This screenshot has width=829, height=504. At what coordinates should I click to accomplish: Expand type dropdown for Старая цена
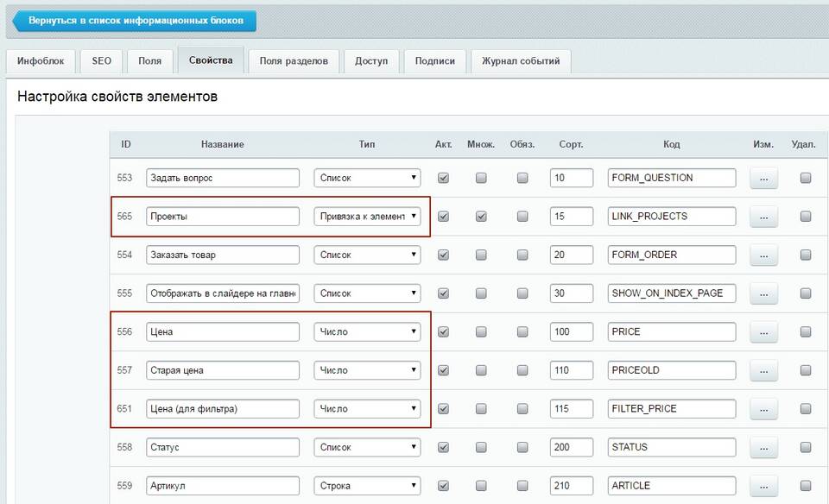(368, 370)
